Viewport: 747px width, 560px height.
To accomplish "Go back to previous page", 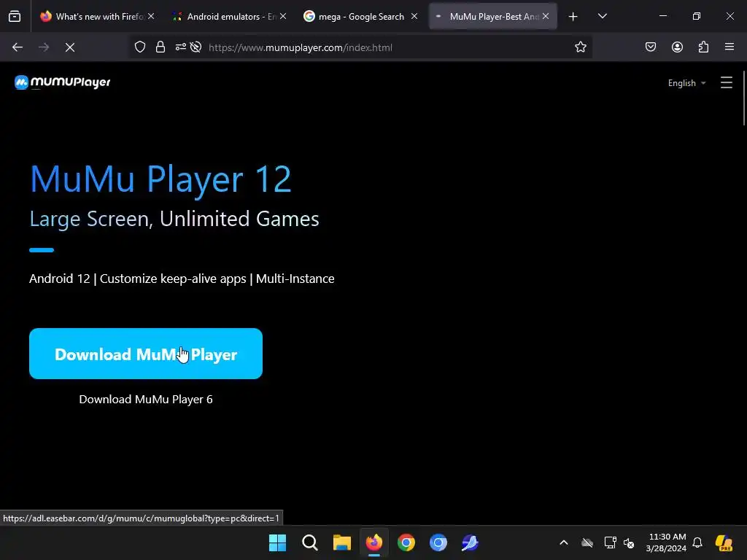I will pyautogui.click(x=18, y=47).
